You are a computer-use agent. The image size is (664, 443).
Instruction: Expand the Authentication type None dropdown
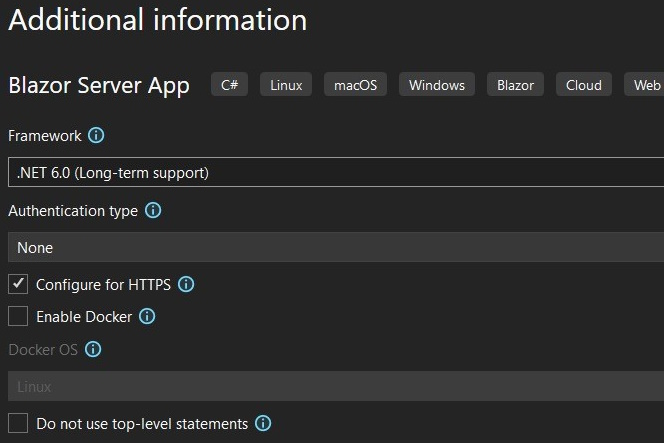click(x=335, y=247)
